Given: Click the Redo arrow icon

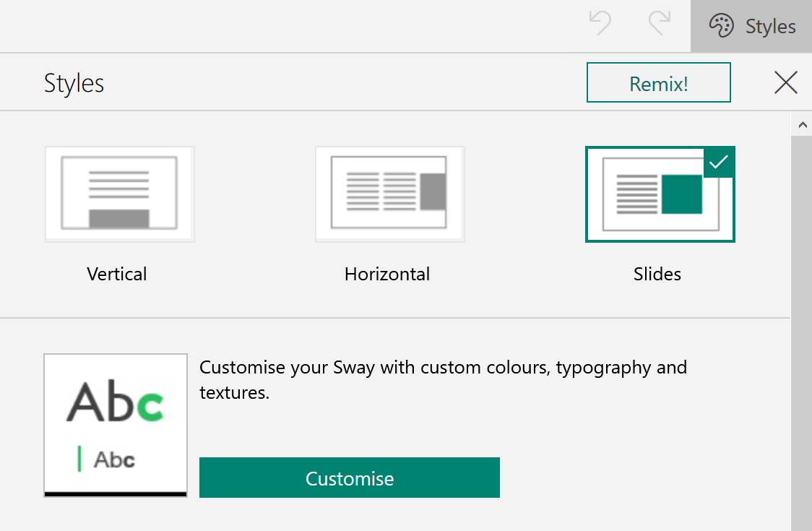Looking at the screenshot, I should pyautogui.click(x=656, y=25).
